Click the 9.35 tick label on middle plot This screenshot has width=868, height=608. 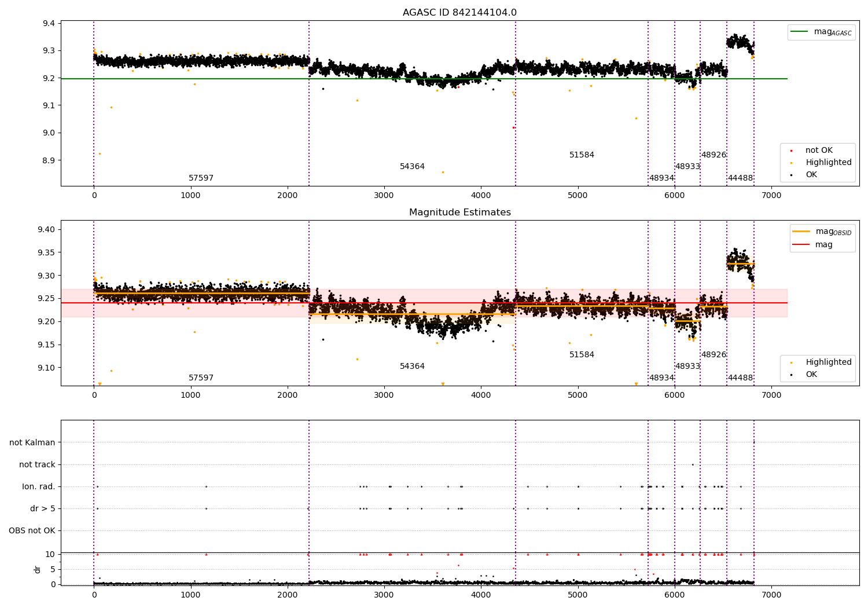pos(47,252)
